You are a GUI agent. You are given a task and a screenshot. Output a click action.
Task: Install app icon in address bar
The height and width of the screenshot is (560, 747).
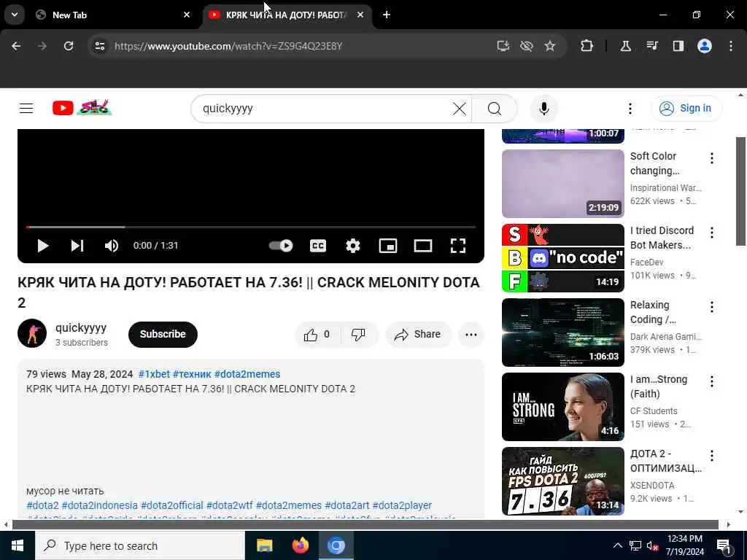click(x=503, y=46)
